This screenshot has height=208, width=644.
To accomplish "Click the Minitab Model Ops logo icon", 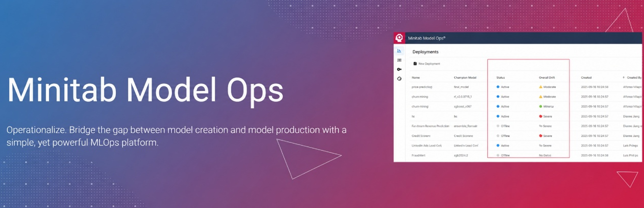I will (x=398, y=38).
